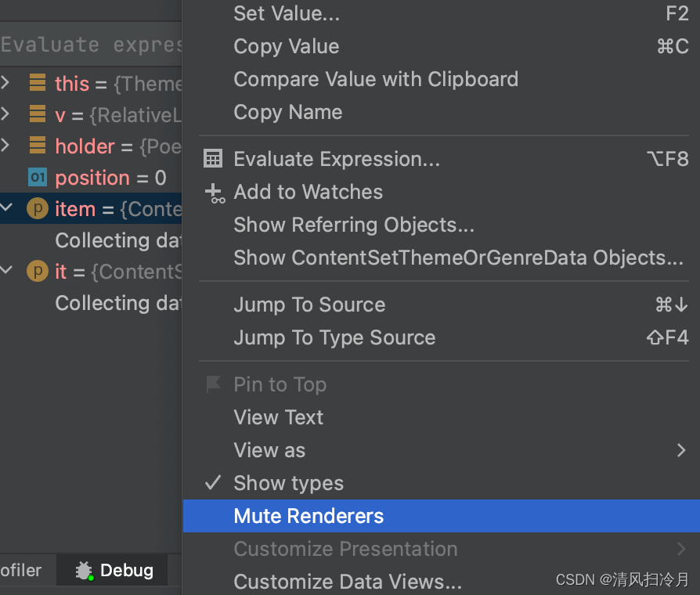Viewport: 700px width, 595px height.
Task: Collapse the item variable
Action: click(8, 208)
